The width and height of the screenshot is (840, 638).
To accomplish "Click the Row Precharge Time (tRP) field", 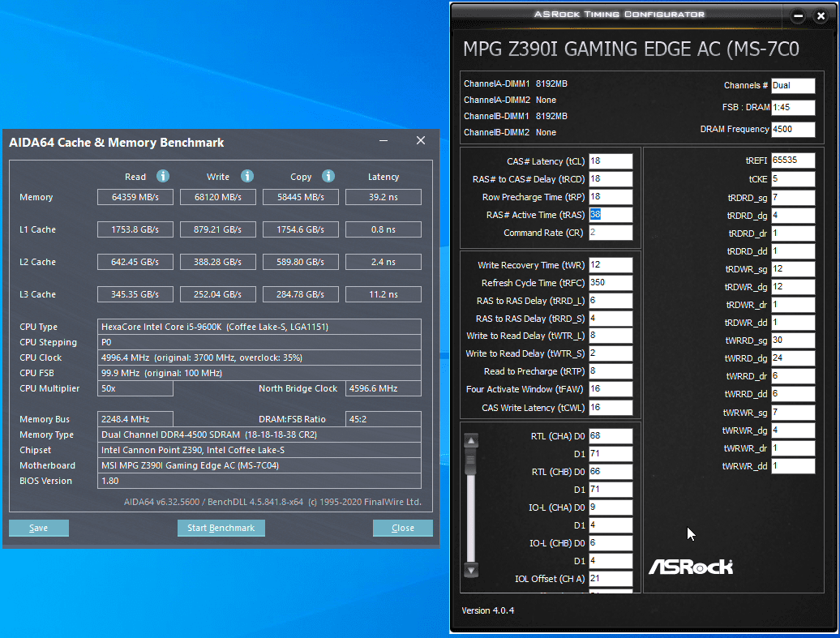I will tap(611, 197).
